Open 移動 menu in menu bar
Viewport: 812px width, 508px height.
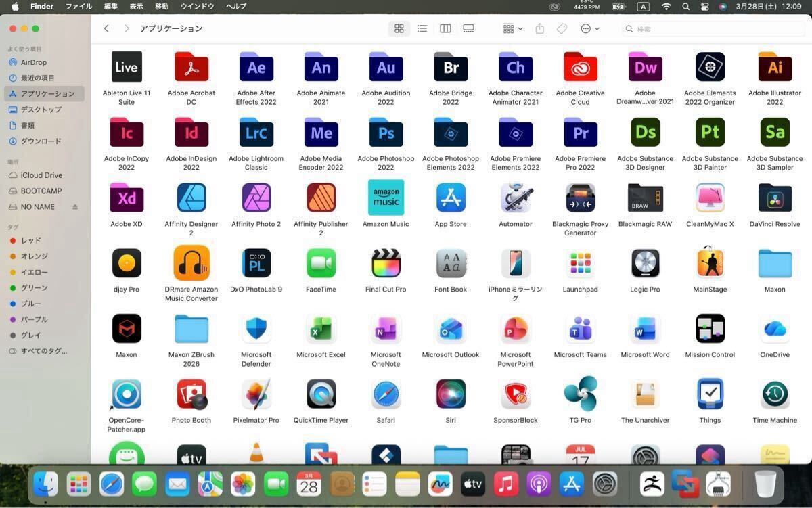[162, 6]
